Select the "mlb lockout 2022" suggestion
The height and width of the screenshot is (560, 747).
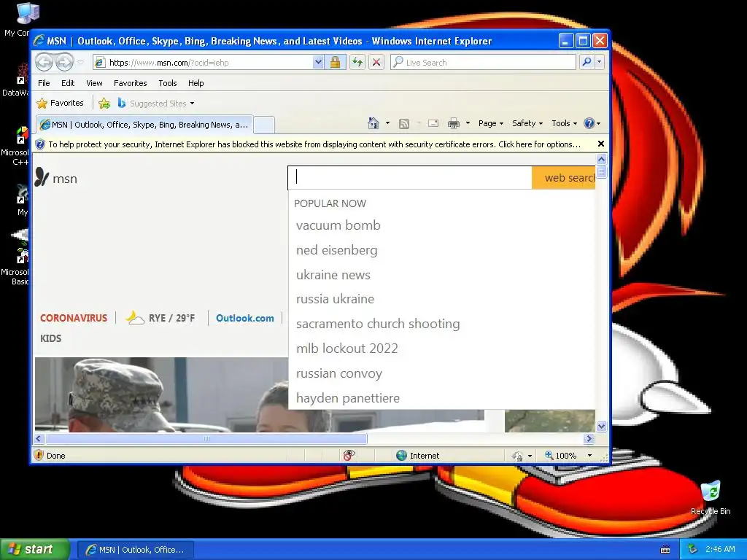click(347, 349)
